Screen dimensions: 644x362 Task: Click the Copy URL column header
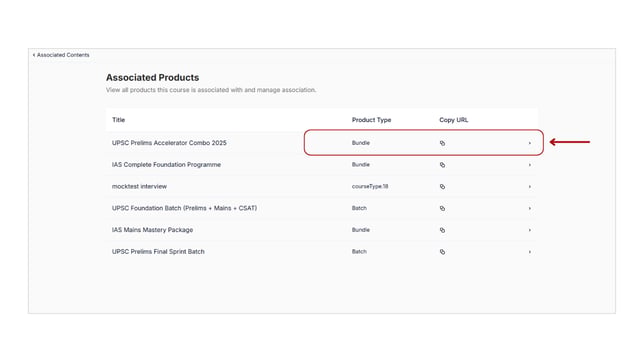tap(454, 120)
